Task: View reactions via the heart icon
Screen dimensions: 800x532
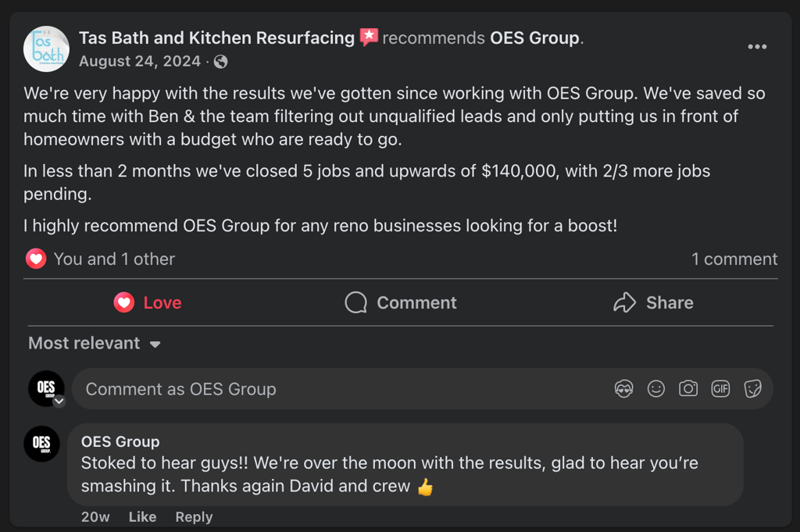Action: click(x=36, y=259)
